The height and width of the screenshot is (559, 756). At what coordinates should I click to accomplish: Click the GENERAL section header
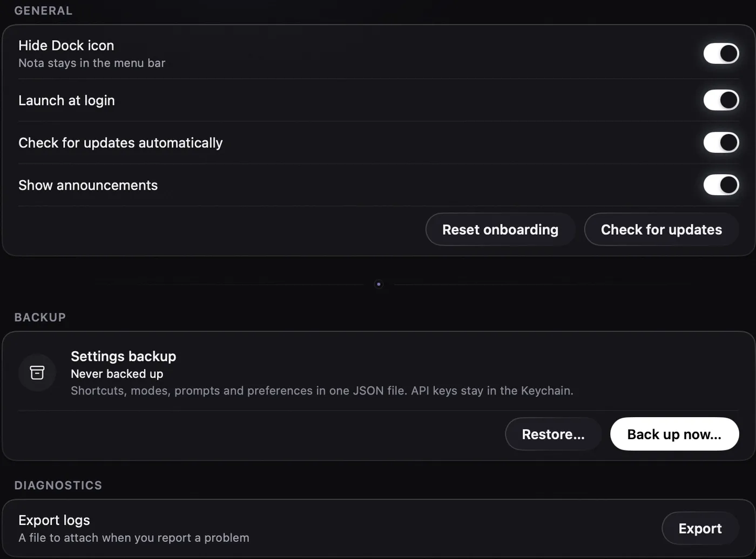pos(43,11)
